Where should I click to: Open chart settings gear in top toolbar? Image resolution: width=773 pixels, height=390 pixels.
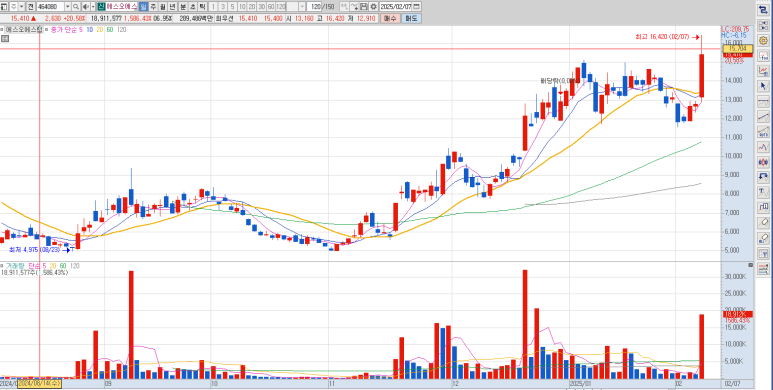(373, 6)
